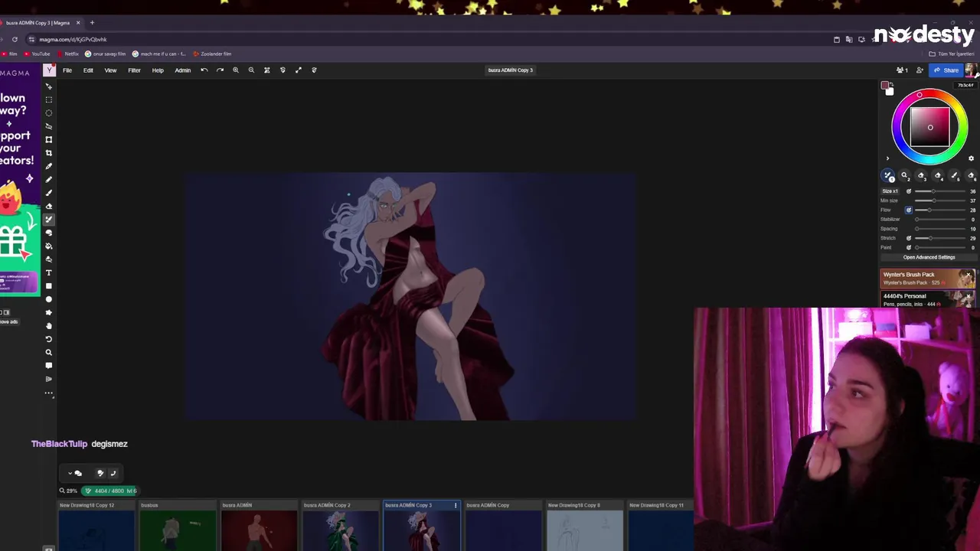Screen dimensions: 980x551
Task: Toggle pressure control for Flow
Action: click(909, 210)
